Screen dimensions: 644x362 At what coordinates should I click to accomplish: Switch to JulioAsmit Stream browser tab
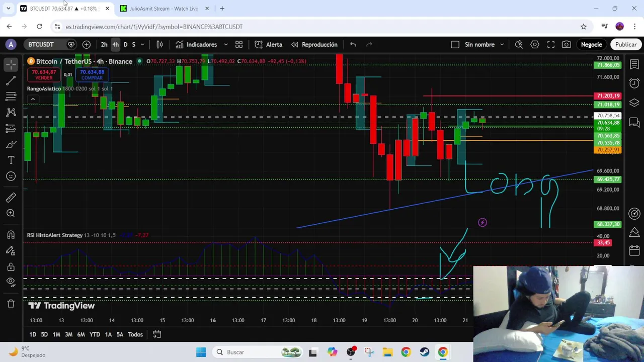(164, 9)
